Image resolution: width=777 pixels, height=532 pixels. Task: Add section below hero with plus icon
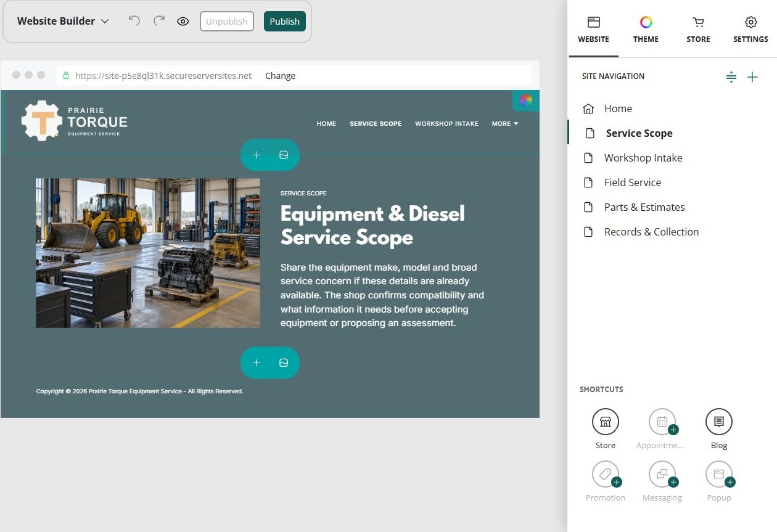coord(257,362)
